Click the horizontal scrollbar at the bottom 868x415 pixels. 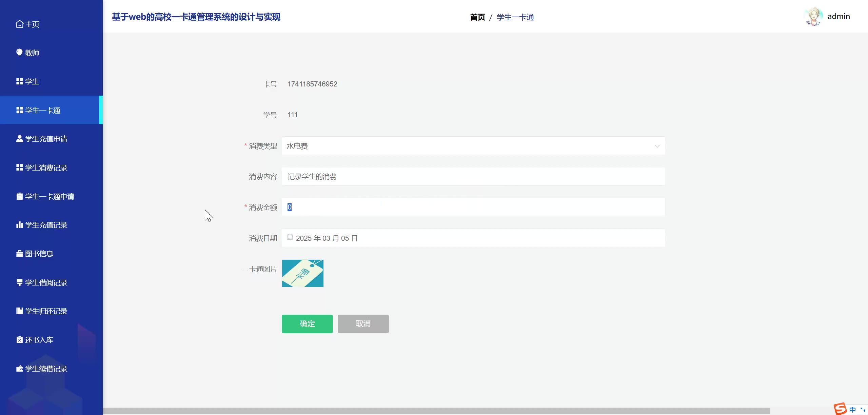click(x=436, y=411)
